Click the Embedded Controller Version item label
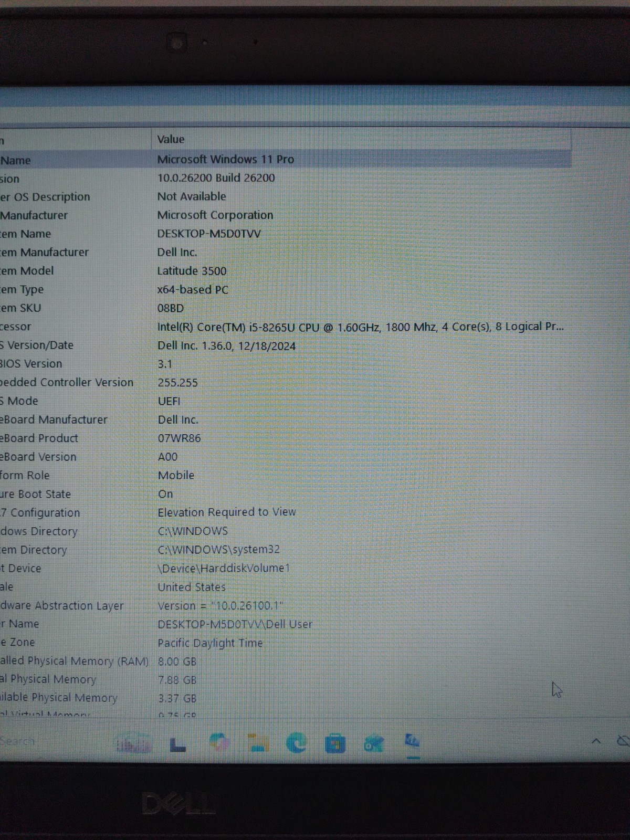The image size is (630, 840). [67, 382]
